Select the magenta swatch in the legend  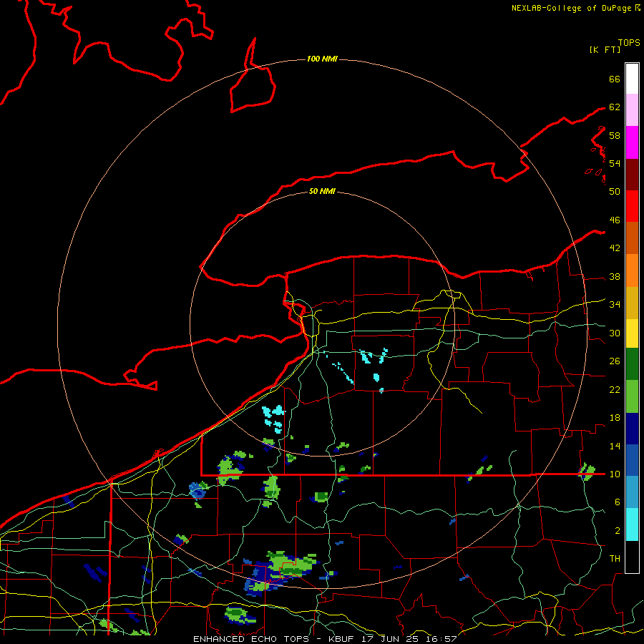pyautogui.click(x=632, y=142)
